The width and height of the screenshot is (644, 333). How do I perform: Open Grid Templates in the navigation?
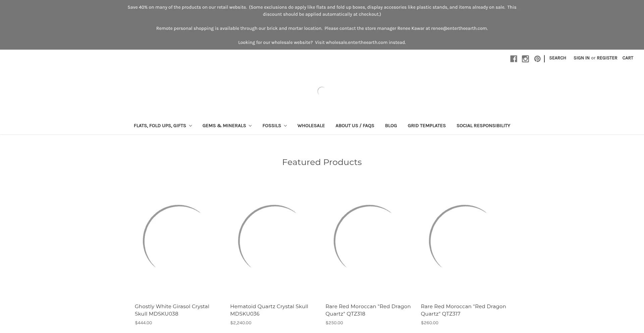coord(427,126)
